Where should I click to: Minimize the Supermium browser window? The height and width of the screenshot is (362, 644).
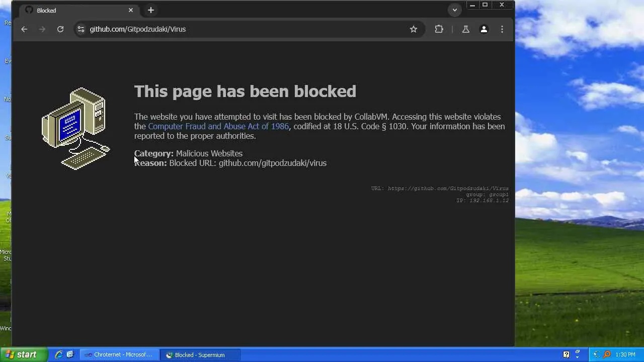(472, 5)
